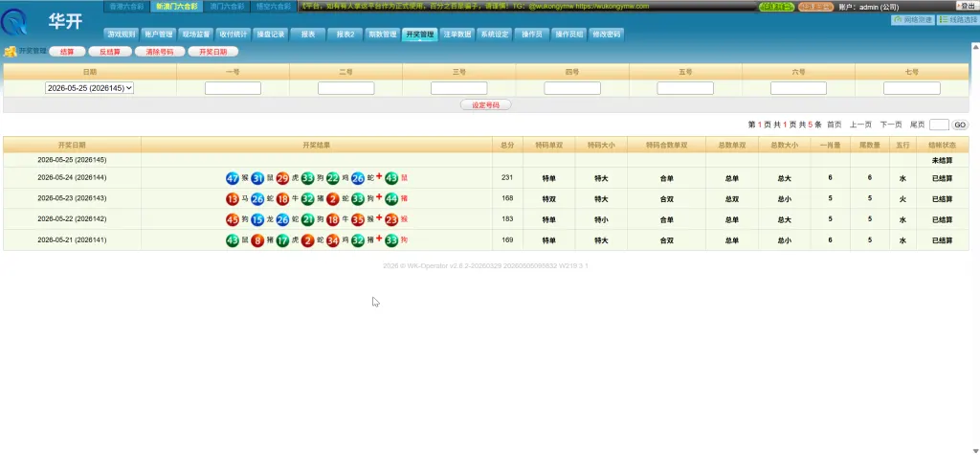Click special ball 23 in the 2026142 row
980x455 pixels.
click(391, 219)
